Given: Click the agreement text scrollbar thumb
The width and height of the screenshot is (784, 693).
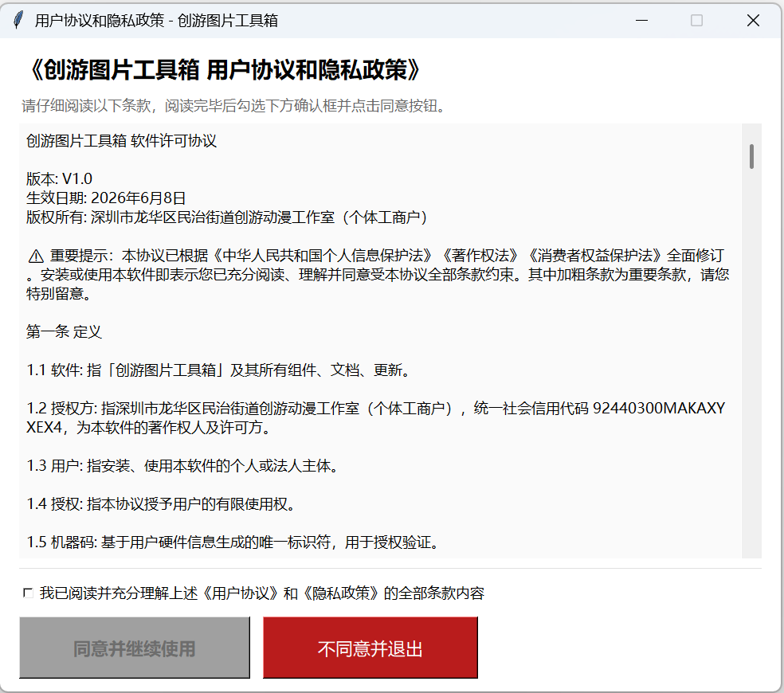Looking at the screenshot, I should [751, 156].
